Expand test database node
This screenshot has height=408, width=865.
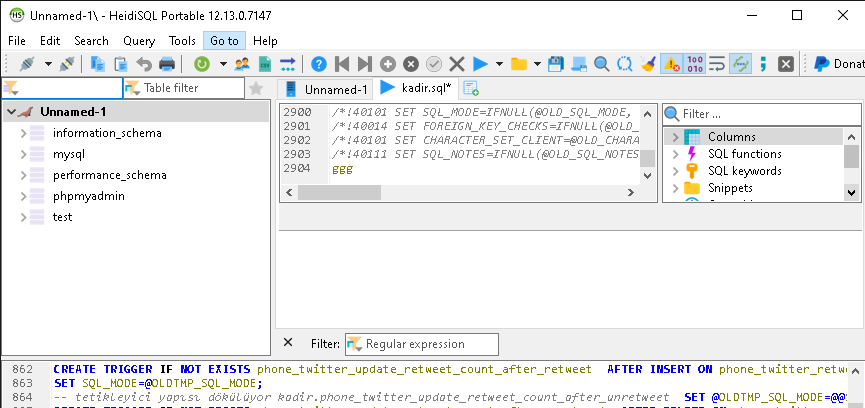pyautogui.click(x=23, y=217)
